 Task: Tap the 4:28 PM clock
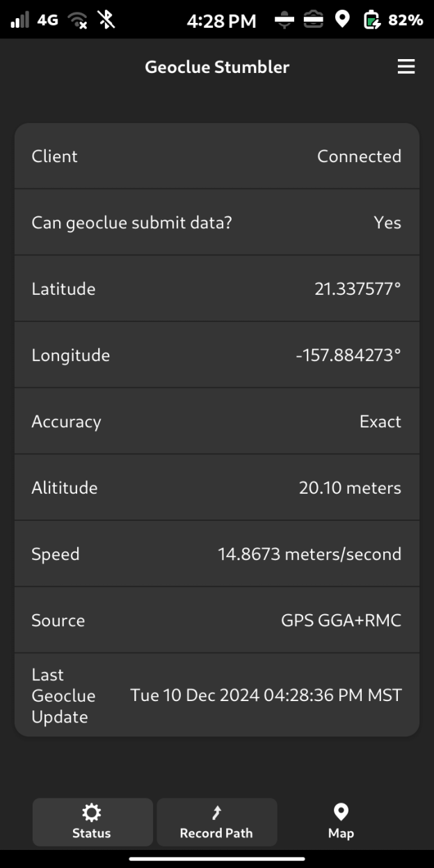coord(221,21)
